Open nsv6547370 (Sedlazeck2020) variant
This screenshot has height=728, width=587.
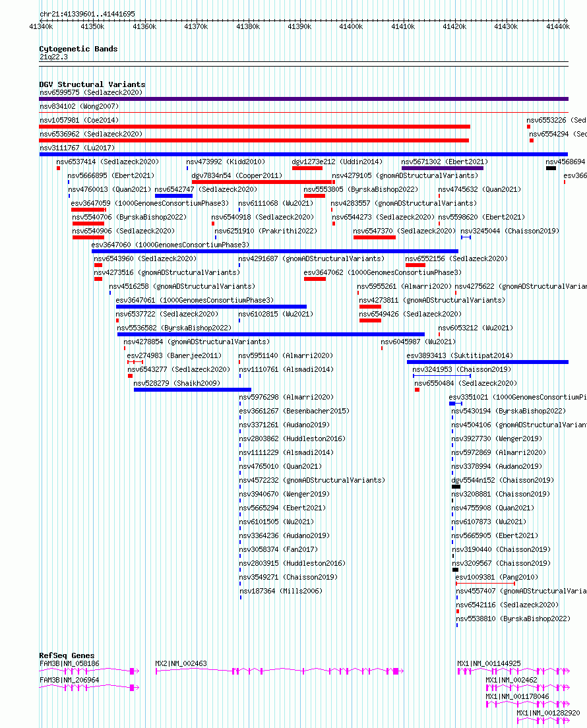[404, 231]
